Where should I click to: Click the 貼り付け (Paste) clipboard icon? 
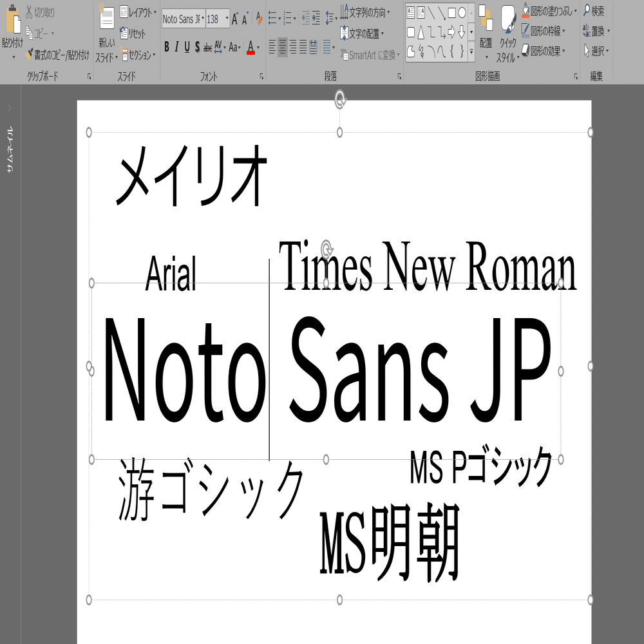13,20
